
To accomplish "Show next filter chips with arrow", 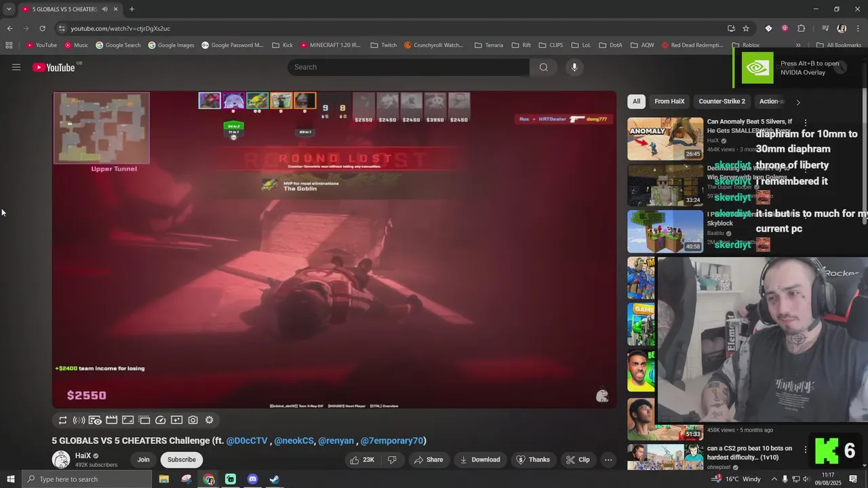I will 797,102.
